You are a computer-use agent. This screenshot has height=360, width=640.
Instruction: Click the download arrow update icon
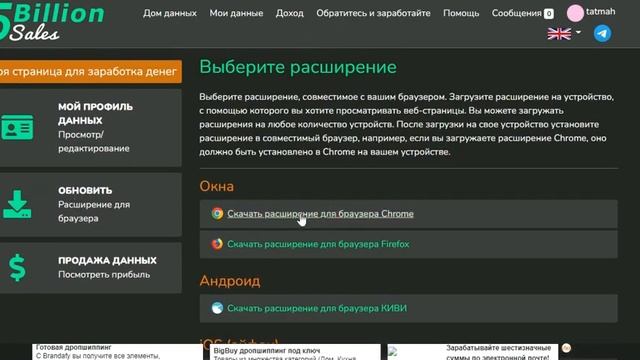17,204
